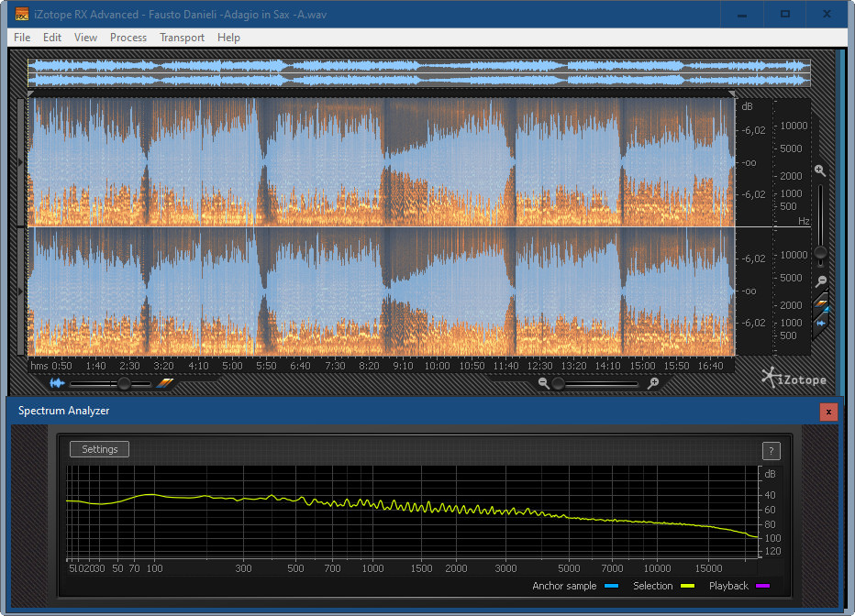Open the Transport menu

pos(182,38)
